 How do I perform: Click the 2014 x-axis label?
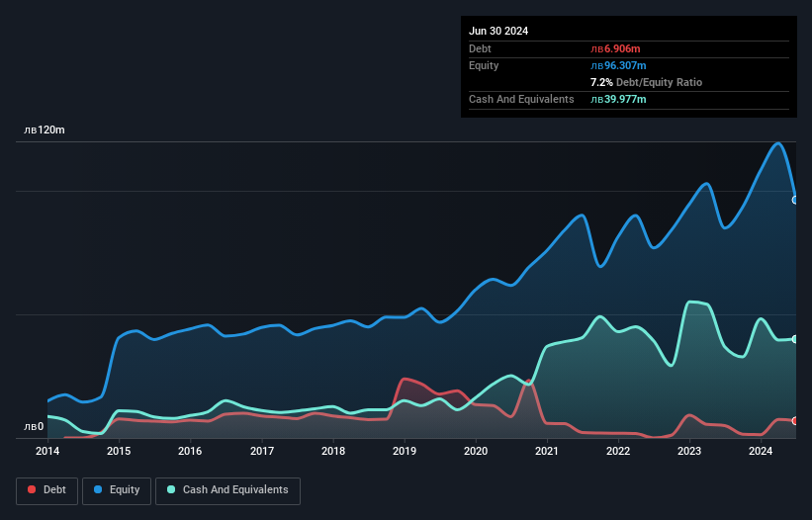point(47,451)
